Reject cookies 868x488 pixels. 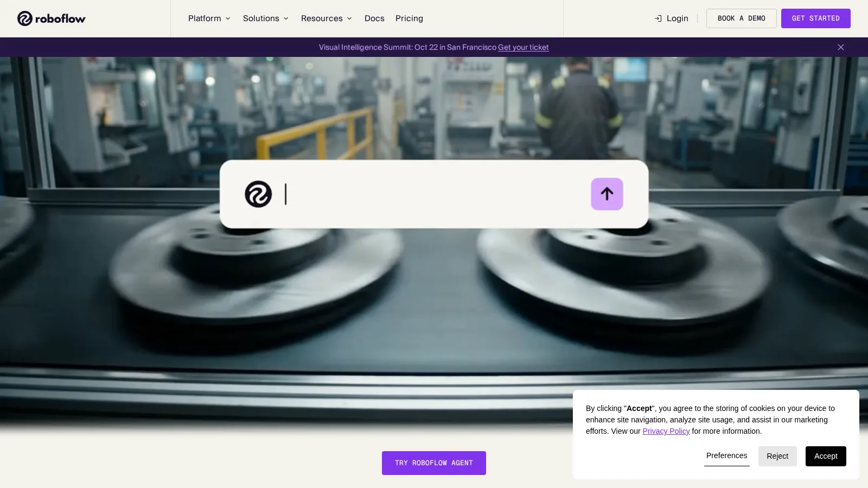777,456
